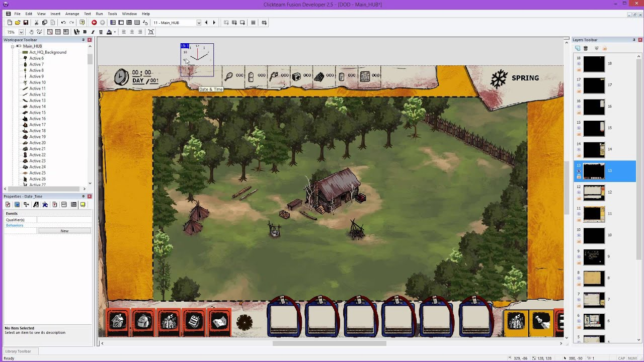Click the new layer icon in Layers Toolbar
The width and height of the screenshot is (644, 362).
[578, 48]
